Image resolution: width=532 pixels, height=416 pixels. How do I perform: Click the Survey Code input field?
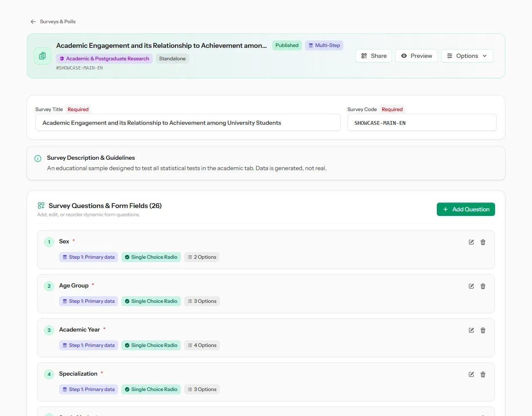[x=422, y=123]
